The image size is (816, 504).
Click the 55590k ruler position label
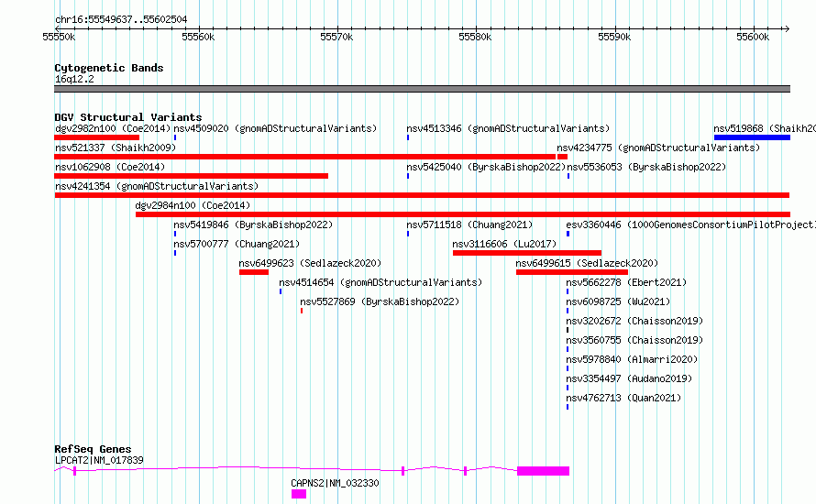click(614, 37)
